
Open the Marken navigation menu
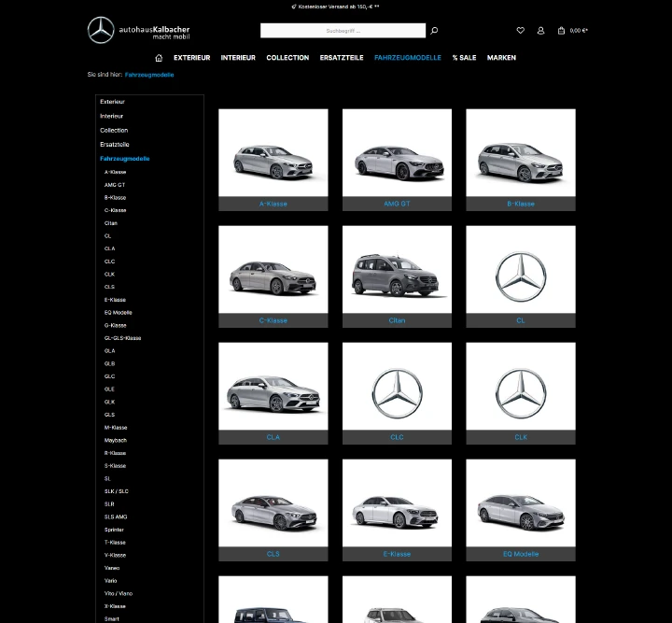pos(501,58)
